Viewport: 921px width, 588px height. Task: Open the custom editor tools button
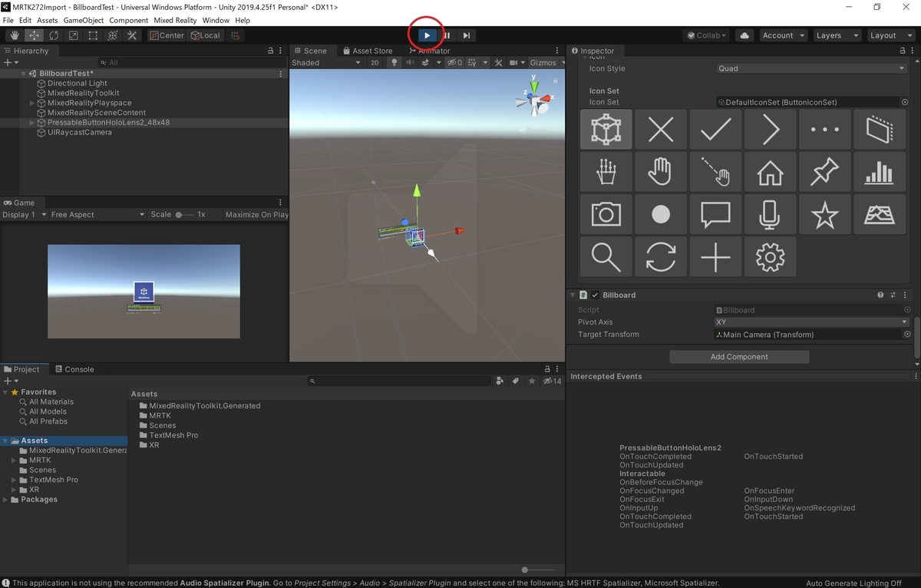pos(132,35)
